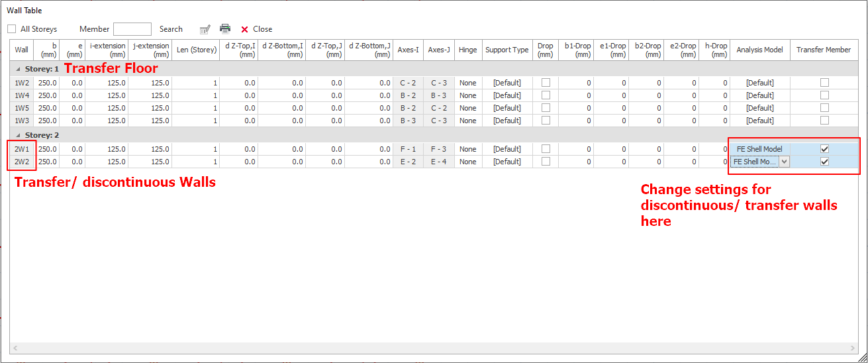The height and width of the screenshot is (363, 868).
Task: Click the Hinge cell for wall 1W5
Action: pyautogui.click(x=467, y=108)
